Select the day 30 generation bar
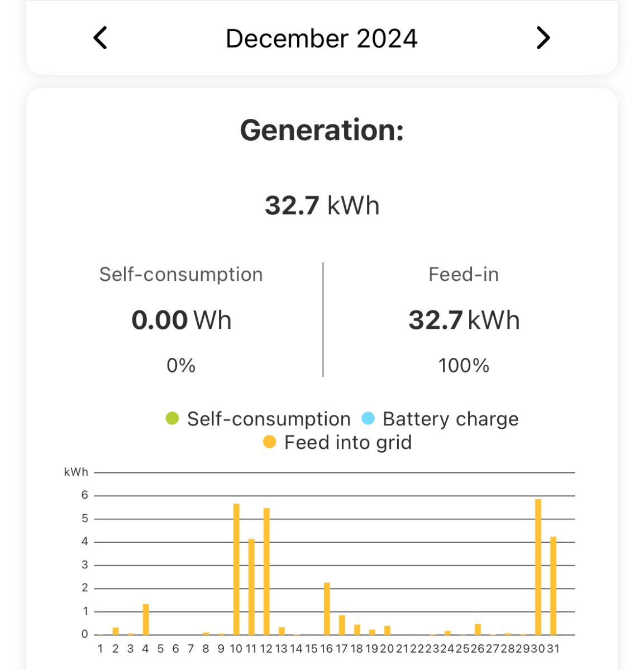This screenshot has height=670, width=644. tap(538, 567)
